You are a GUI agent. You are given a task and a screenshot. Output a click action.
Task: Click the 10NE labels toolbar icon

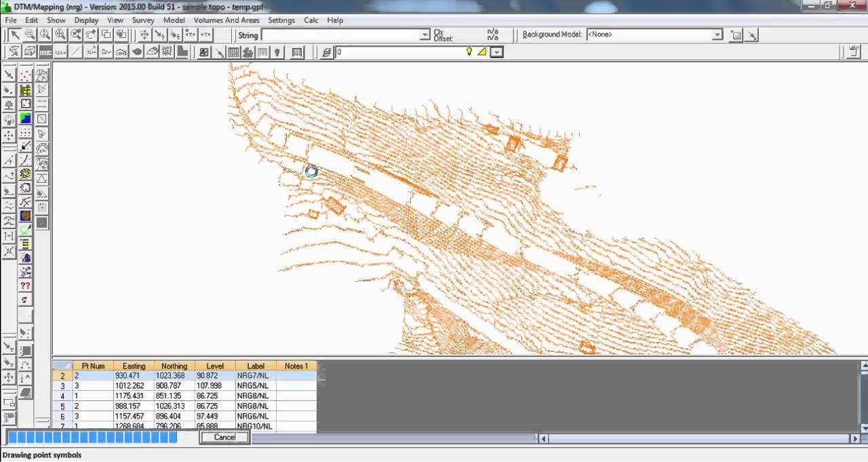tap(121, 52)
